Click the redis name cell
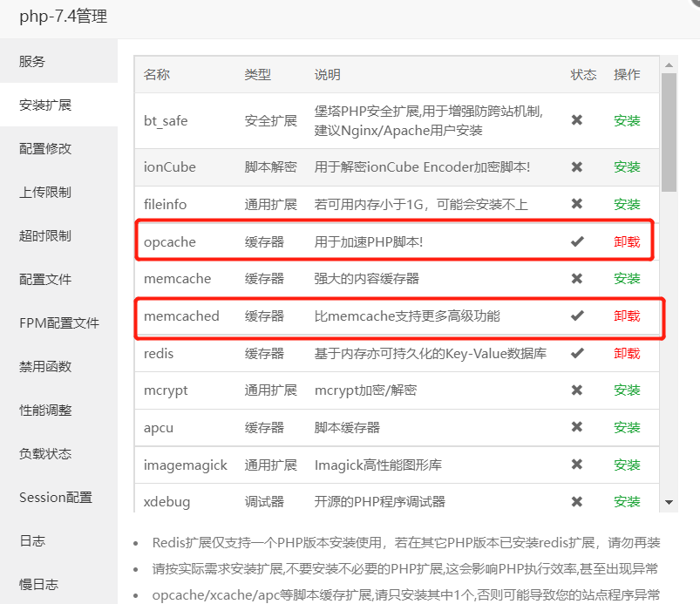 (x=159, y=354)
